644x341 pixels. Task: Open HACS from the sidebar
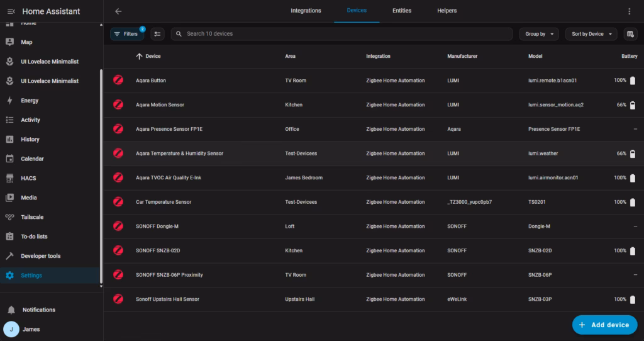pyautogui.click(x=28, y=178)
